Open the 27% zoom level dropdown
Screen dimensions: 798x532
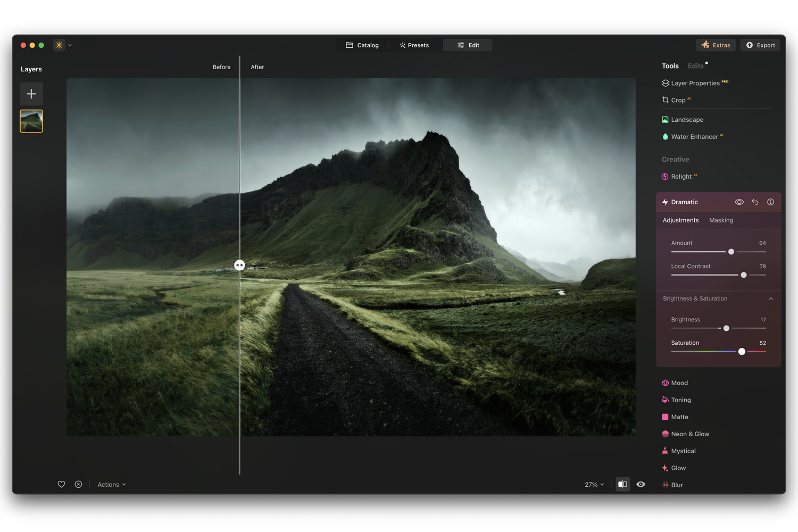pos(594,485)
